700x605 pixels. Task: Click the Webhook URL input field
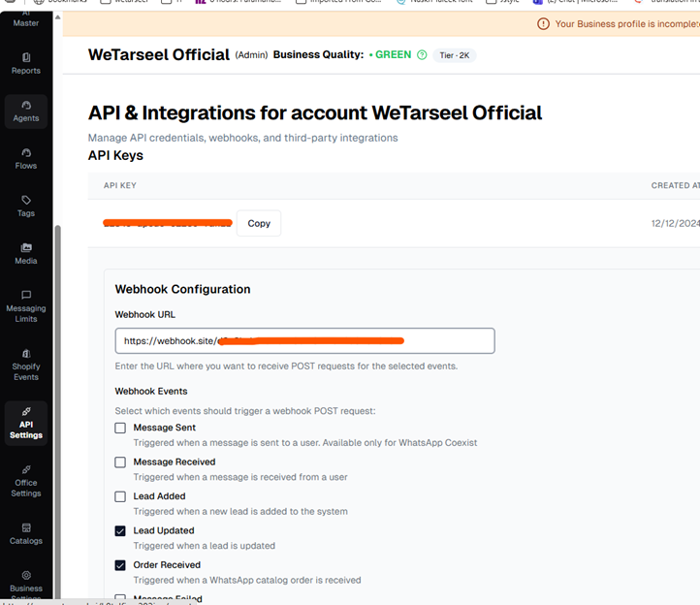pyautogui.click(x=304, y=341)
